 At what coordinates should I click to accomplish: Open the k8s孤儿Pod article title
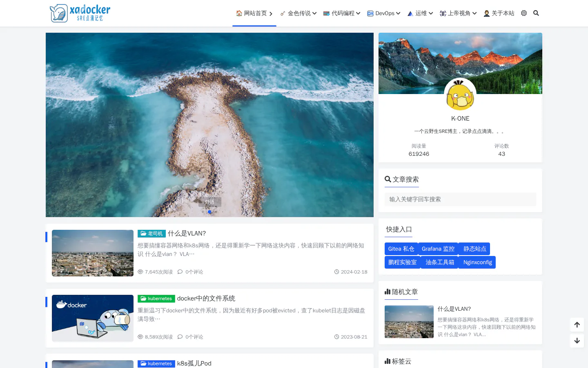tap(194, 364)
